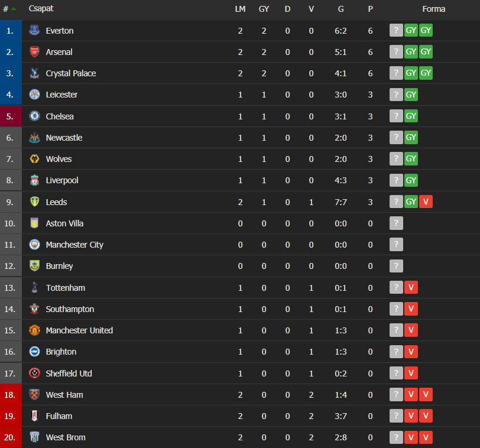The image size is (480, 448).
Task: Click the Csapat column header
Action: pyautogui.click(x=41, y=9)
